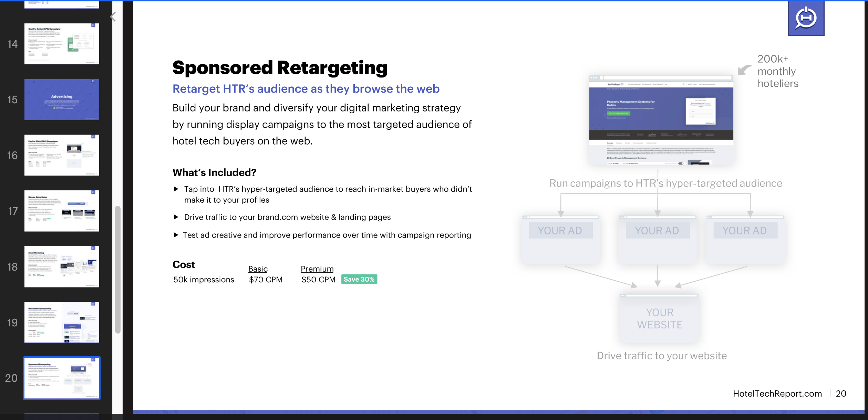Screen dimensions: 868x420
Task: Click the YOUR WEBSITE box in diagram
Action: pyautogui.click(x=659, y=318)
